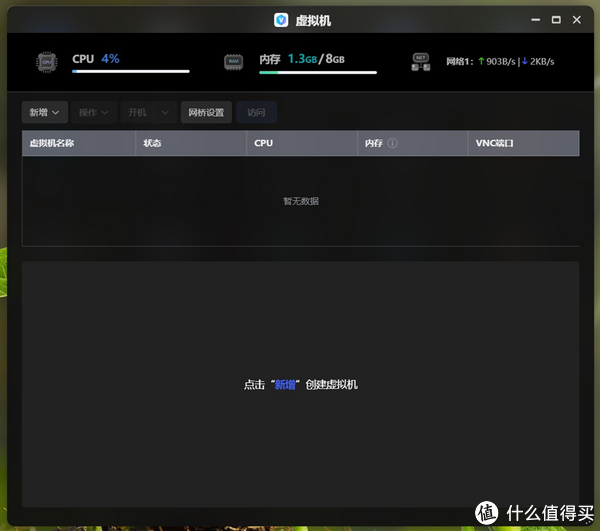
Task: Click the blue 新增 link text
Action: (285, 384)
